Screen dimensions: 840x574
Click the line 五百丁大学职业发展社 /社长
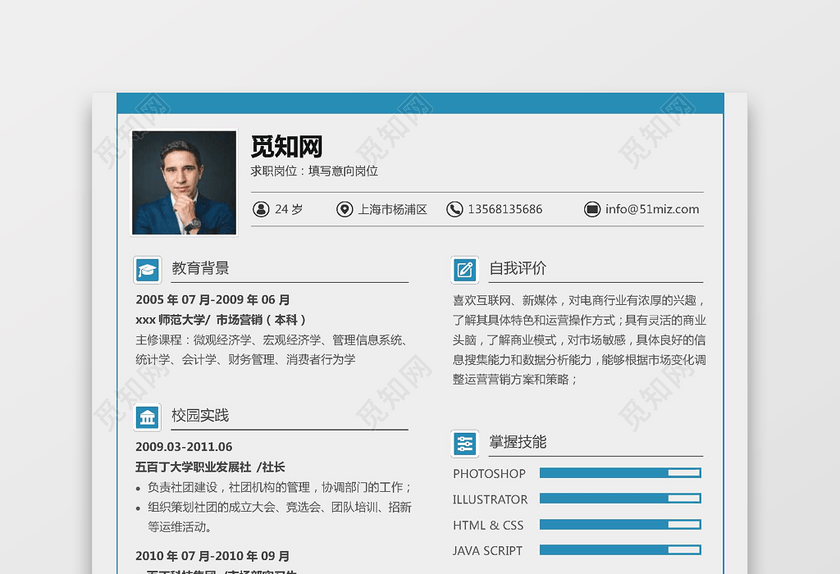[210, 467]
